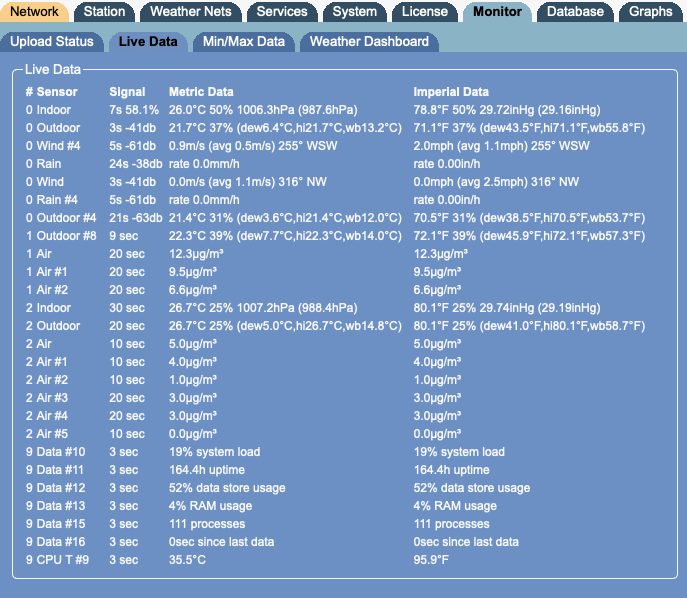Select the Live Data sub-tab
Image resolution: width=687 pixels, height=598 pixels.
148,42
